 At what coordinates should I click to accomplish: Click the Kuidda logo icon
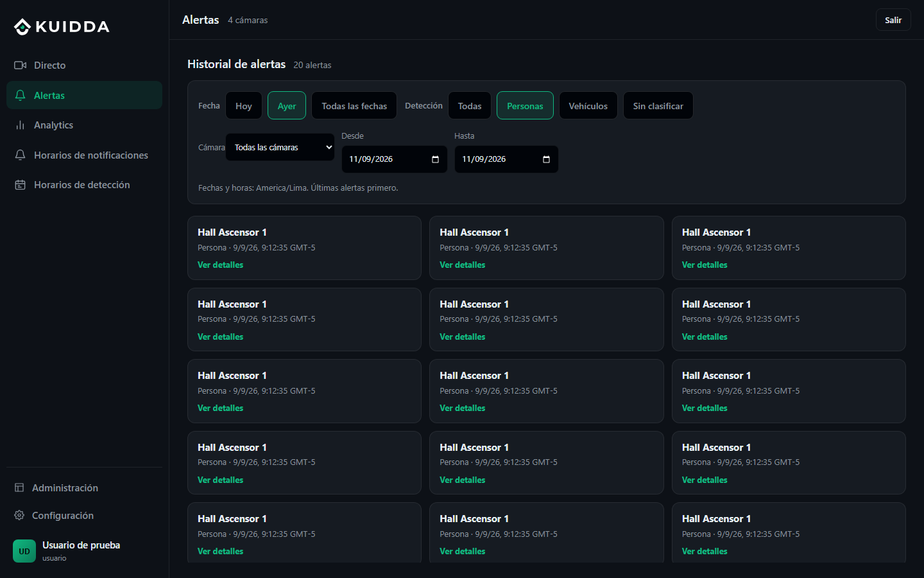[22, 27]
